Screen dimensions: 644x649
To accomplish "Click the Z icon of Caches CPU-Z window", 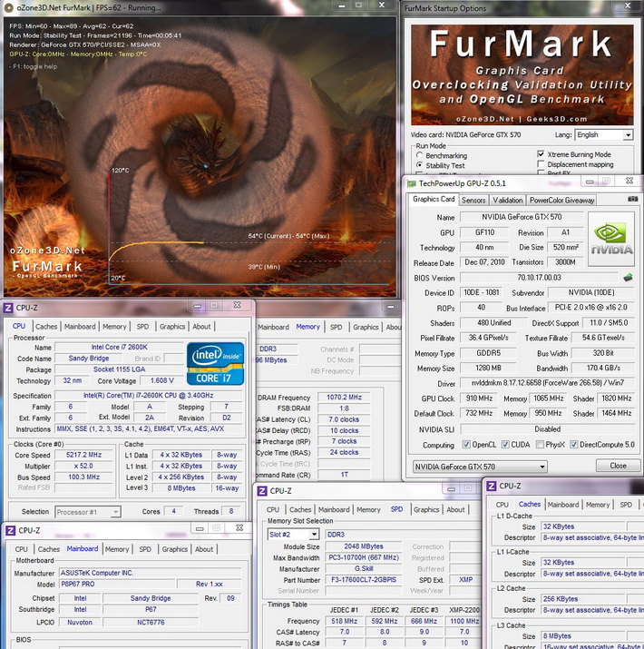I will [x=492, y=486].
